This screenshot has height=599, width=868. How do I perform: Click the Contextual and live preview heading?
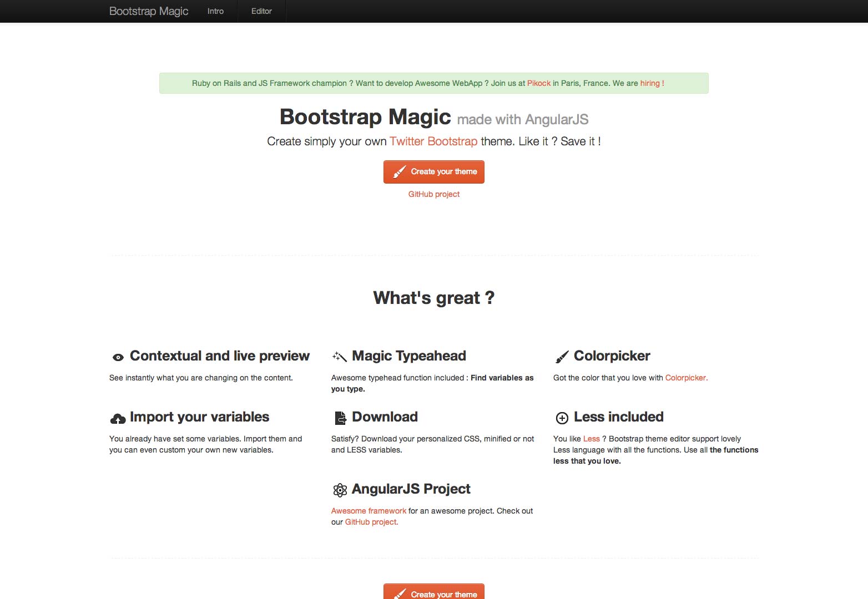click(220, 356)
